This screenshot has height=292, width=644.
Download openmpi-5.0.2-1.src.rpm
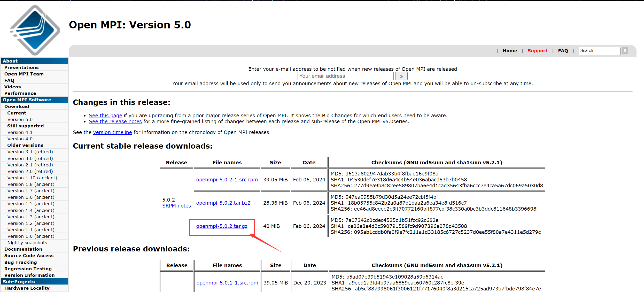tap(227, 180)
